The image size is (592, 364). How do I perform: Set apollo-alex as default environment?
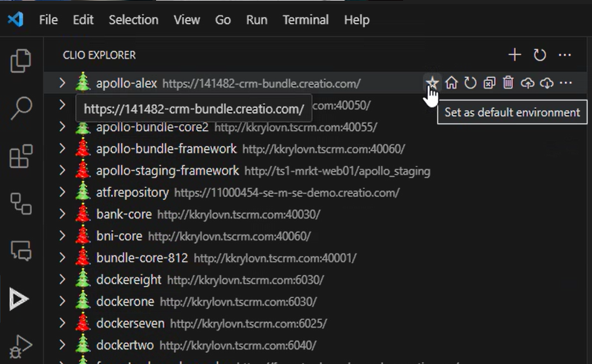(x=432, y=83)
